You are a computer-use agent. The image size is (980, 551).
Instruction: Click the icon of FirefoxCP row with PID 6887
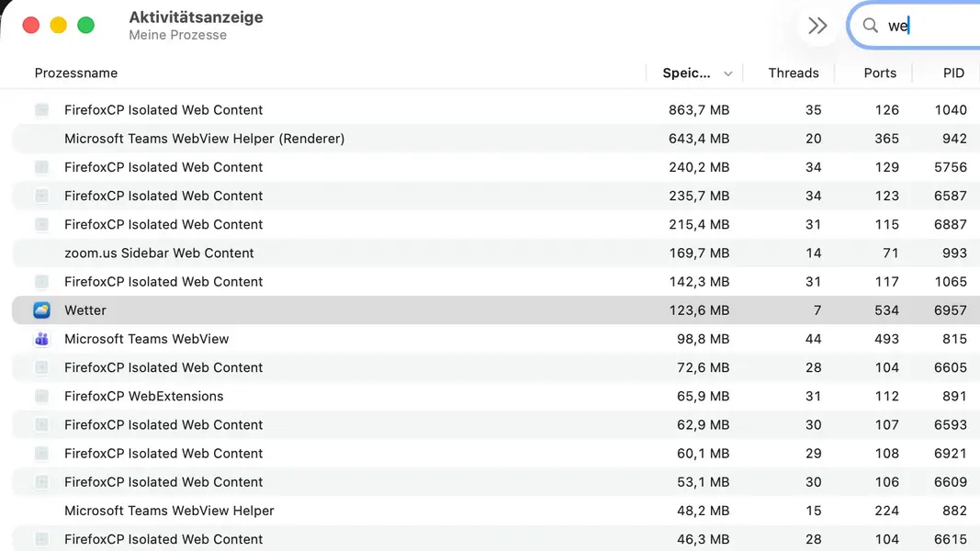(x=42, y=224)
